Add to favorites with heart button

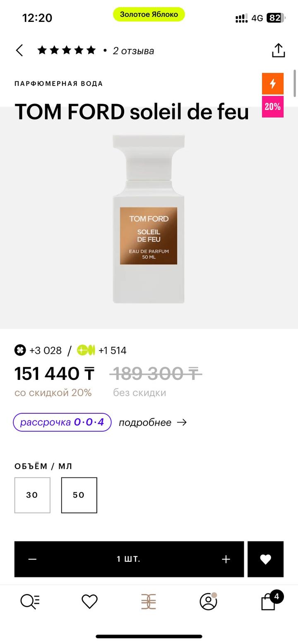[265, 559]
